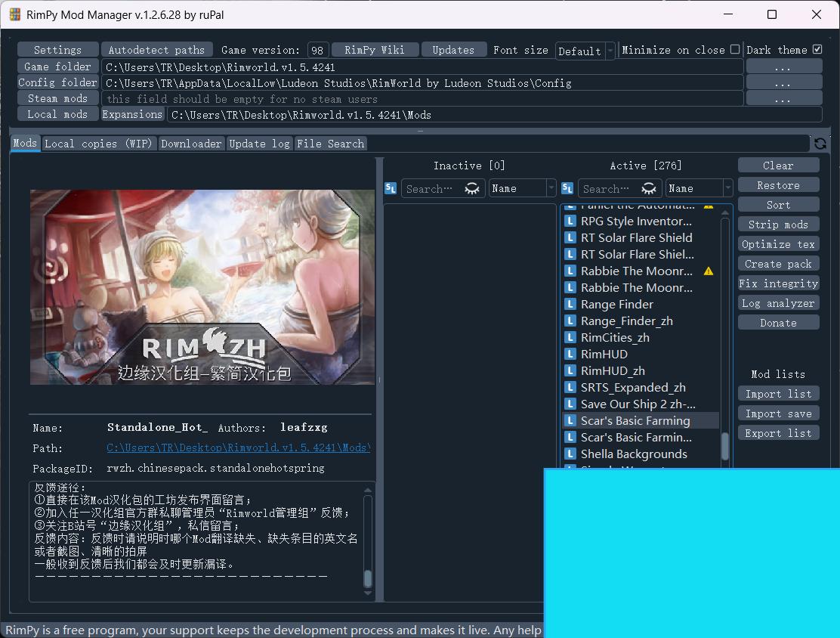Enable the Minimize on close checkbox

(735, 49)
